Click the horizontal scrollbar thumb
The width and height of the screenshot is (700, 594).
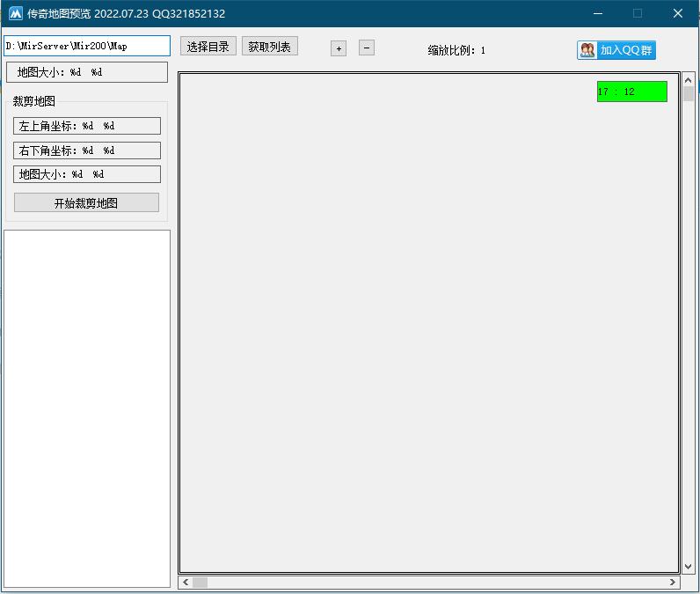[201, 582]
